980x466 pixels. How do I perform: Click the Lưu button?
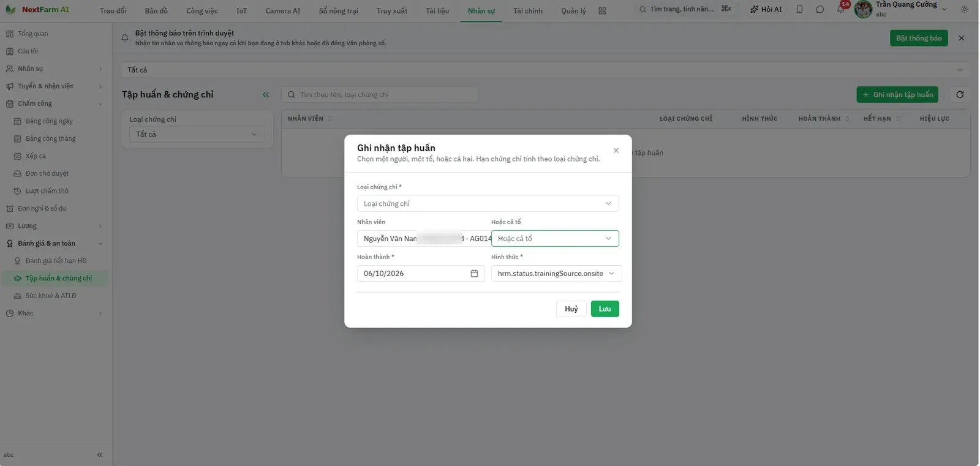click(605, 309)
